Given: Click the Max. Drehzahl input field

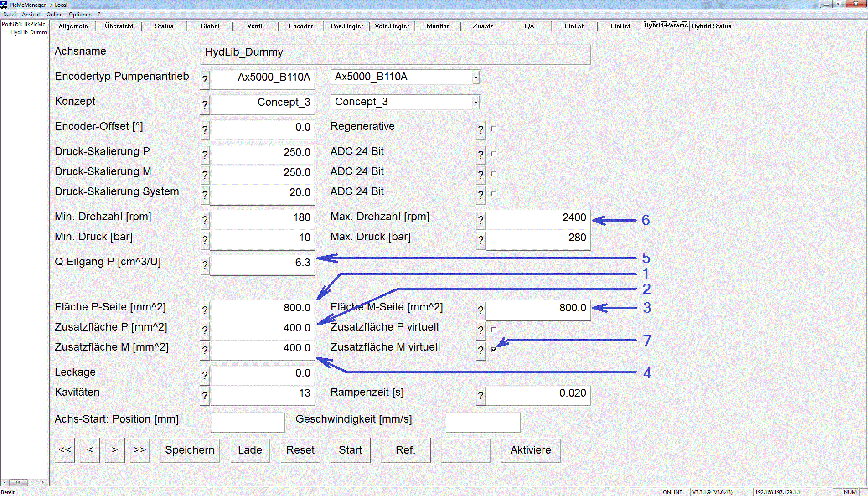Looking at the screenshot, I should point(538,220).
